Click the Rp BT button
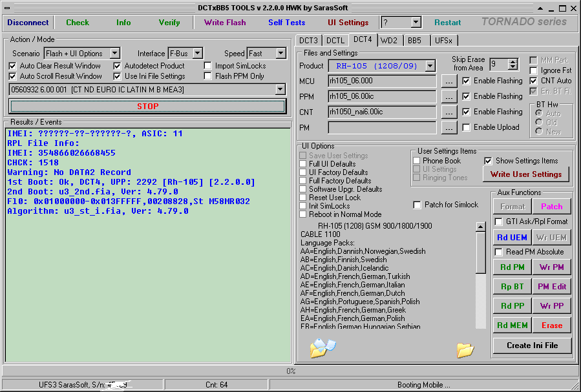Screen dimensions: 581x392 click(512, 287)
